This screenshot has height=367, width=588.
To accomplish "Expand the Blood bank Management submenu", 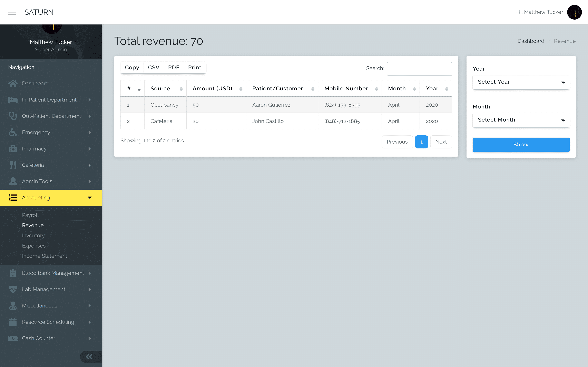I will click(x=51, y=273).
